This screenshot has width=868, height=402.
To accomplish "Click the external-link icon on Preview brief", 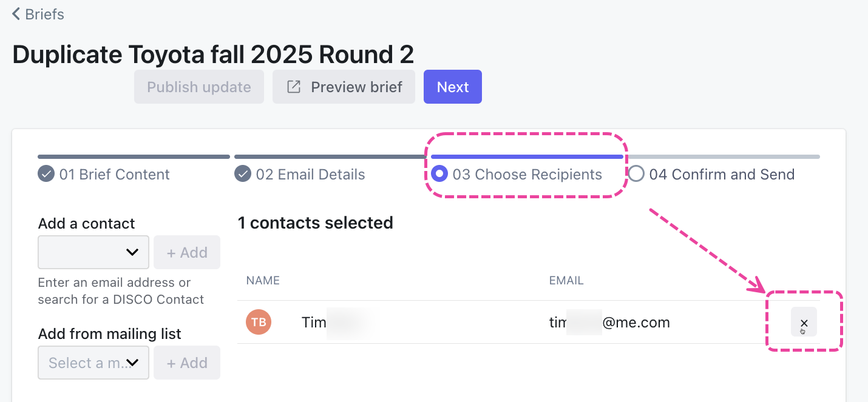I will click(x=294, y=87).
